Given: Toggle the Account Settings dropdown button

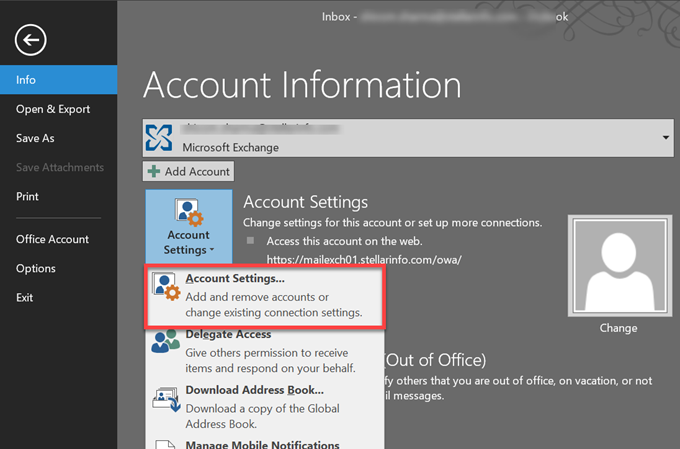Looking at the screenshot, I should click(x=189, y=226).
